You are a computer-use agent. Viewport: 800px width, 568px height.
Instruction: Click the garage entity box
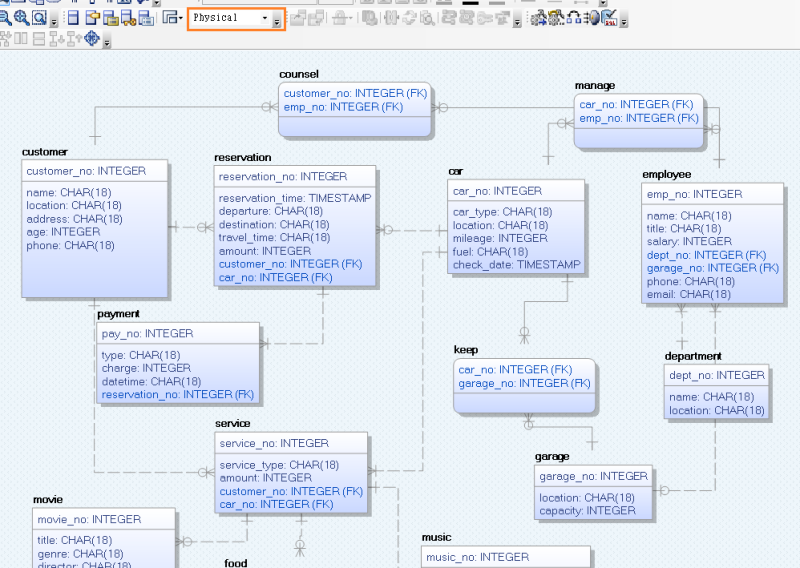(594, 493)
